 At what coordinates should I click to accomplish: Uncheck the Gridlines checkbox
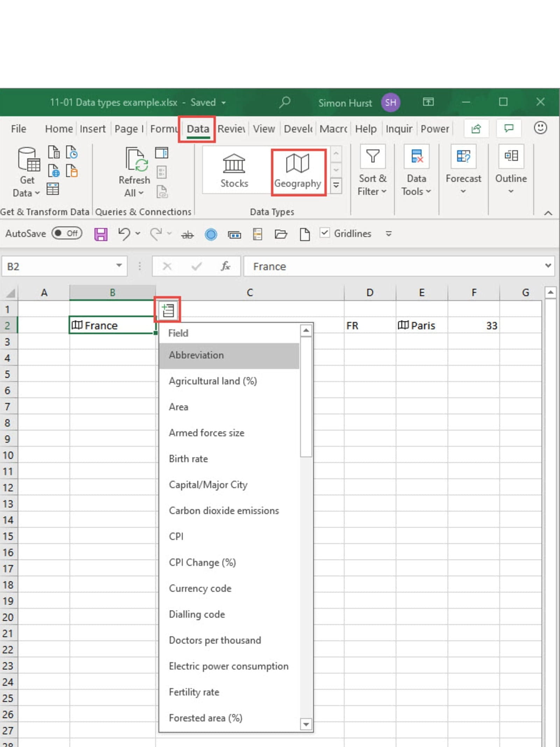325,233
